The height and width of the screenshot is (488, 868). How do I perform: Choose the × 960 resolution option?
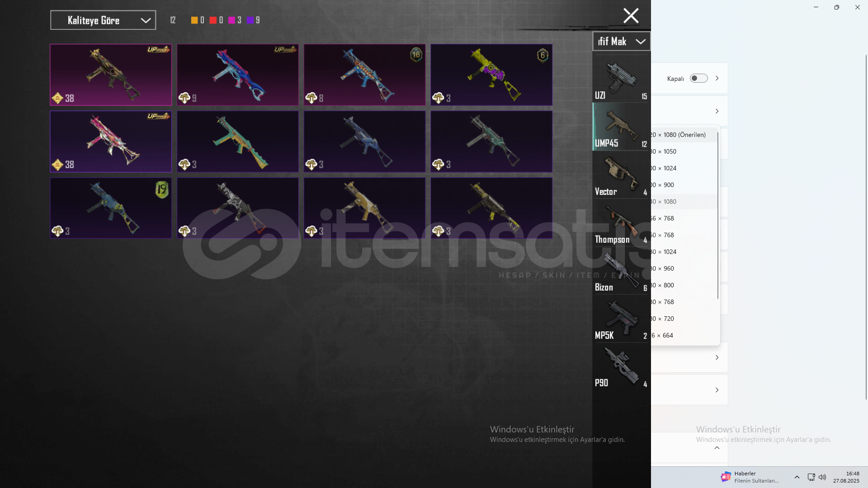point(684,268)
